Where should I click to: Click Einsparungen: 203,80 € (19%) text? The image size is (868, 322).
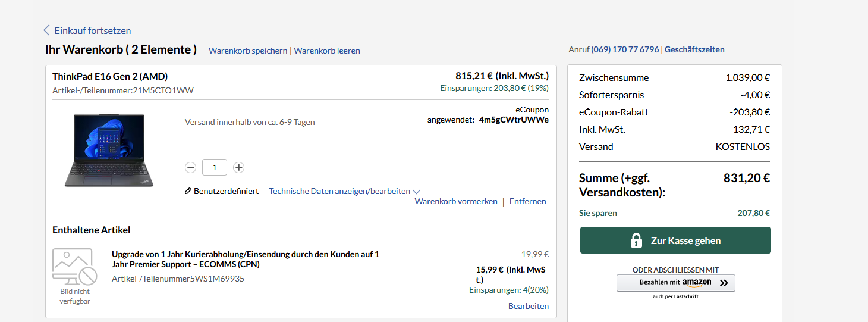(495, 88)
